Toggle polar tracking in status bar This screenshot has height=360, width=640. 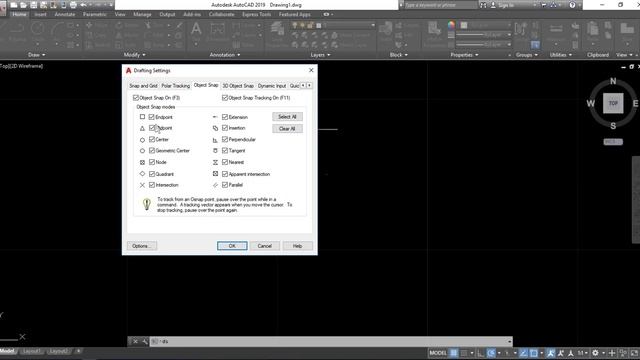[x=491, y=353]
